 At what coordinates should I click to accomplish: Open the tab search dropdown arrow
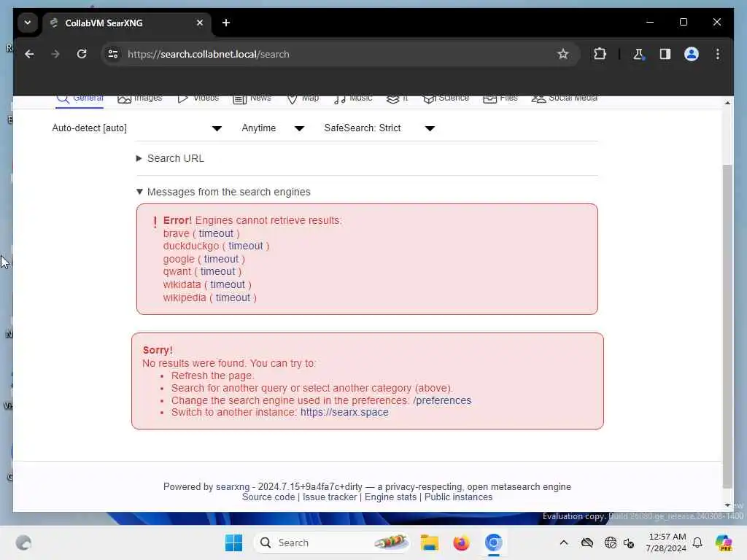point(28,23)
